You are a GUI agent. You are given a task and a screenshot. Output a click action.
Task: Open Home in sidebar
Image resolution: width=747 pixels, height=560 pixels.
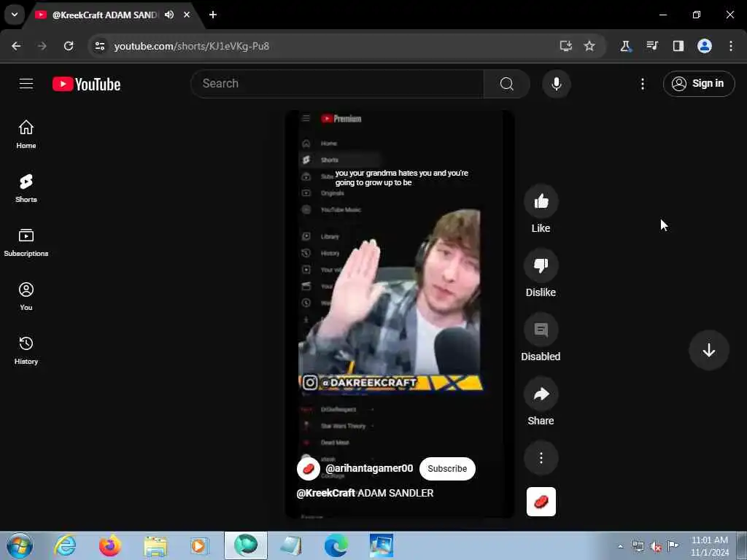point(26,134)
